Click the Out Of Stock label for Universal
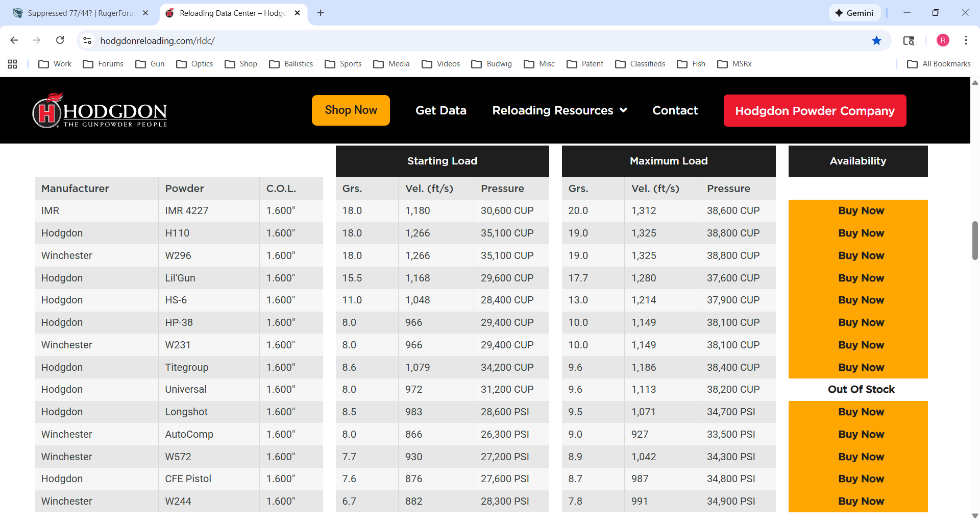The image size is (980, 521). [x=861, y=390]
